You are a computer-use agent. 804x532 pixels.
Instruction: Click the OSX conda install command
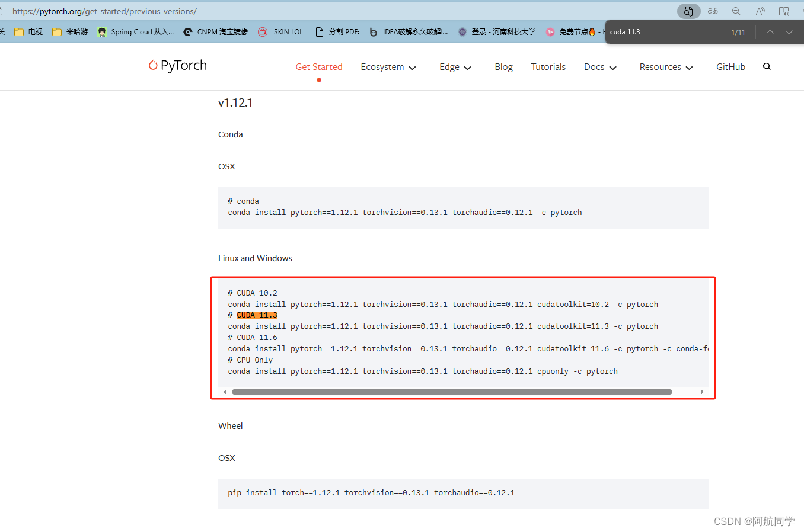coord(405,213)
